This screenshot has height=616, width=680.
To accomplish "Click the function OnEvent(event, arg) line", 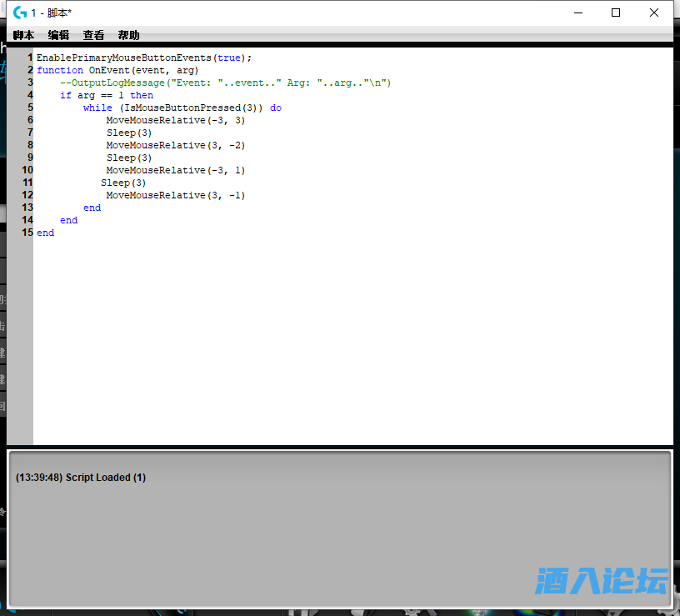I will [117, 71].
